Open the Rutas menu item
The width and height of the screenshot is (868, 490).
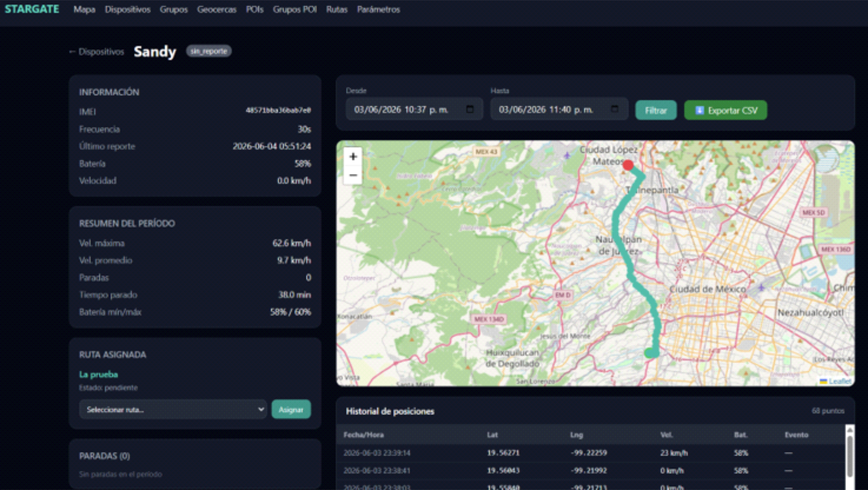336,9
